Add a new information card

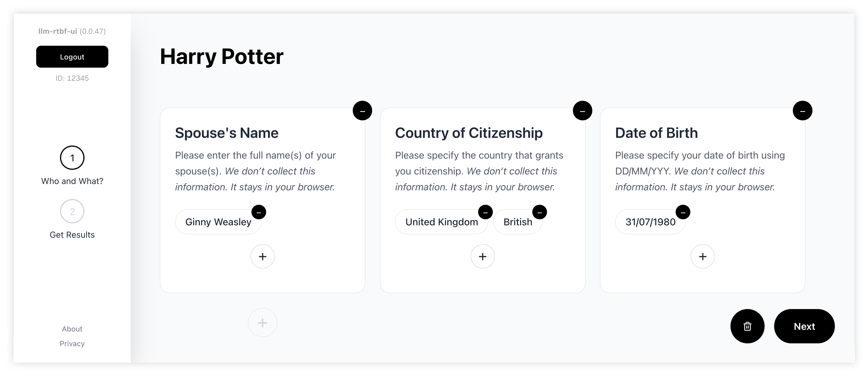point(262,323)
